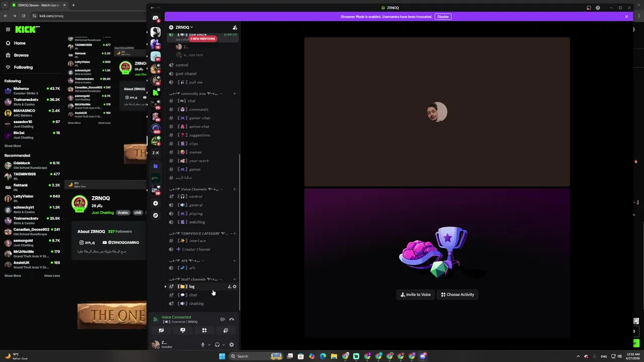Disconnect from voice with the hang-up icon
Viewport: 644px width, 362px height.
pos(231,319)
